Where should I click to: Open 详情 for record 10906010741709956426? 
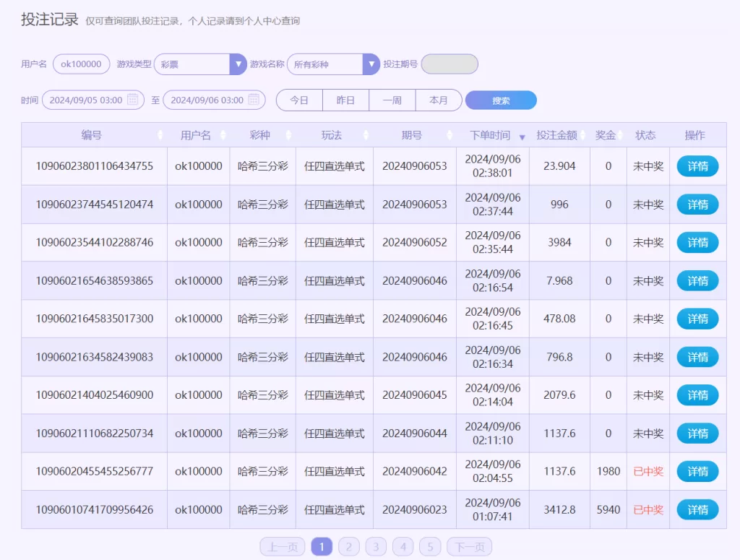click(x=697, y=509)
